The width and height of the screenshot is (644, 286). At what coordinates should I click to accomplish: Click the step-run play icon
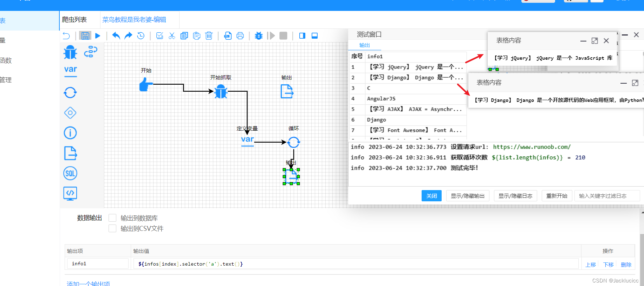tap(271, 35)
